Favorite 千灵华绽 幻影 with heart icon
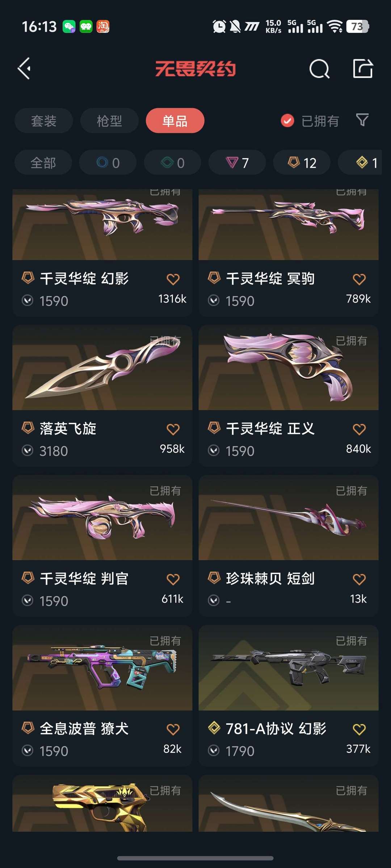The height and width of the screenshot is (868, 391). [173, 279]
